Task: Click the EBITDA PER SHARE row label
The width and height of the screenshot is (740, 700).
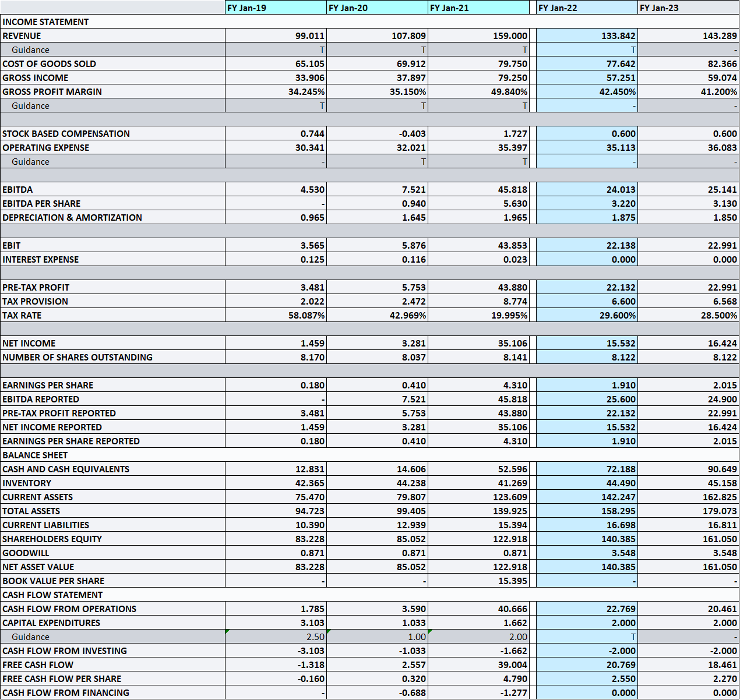Action: pyautogui.click(x=41, y=203)
